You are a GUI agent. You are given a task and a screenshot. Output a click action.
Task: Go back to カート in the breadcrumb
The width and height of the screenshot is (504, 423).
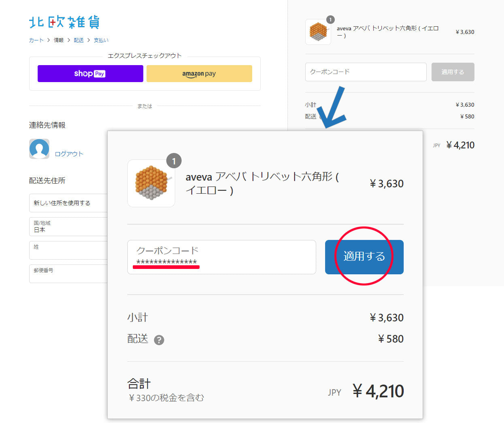point(36,40)
